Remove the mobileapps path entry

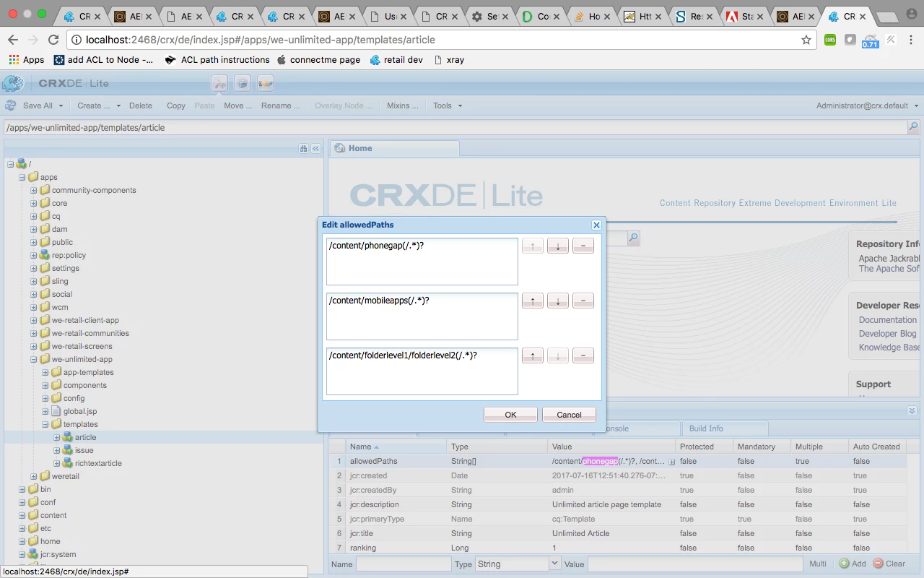pyautogui.click(x=583, y=301)
